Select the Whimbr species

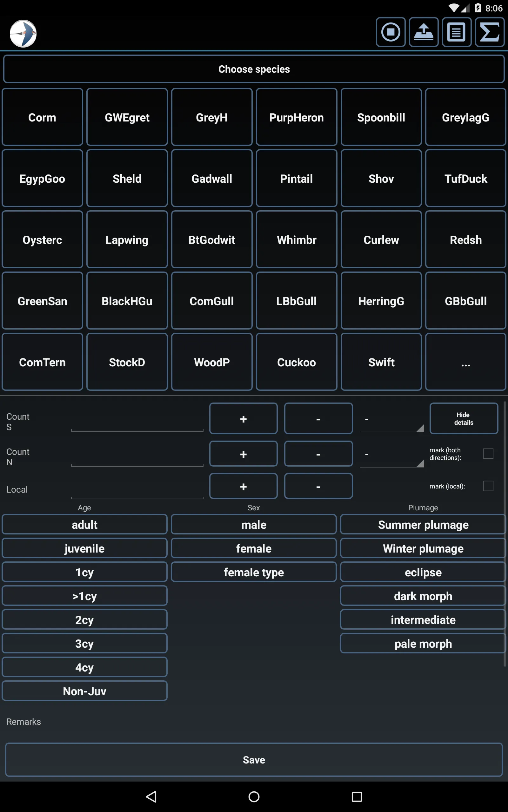[x=296, y=239]
